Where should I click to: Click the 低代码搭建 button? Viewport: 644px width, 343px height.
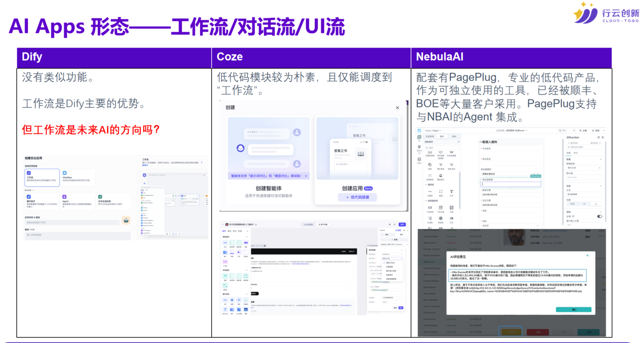pyautogui.click(x=357, y=197)
